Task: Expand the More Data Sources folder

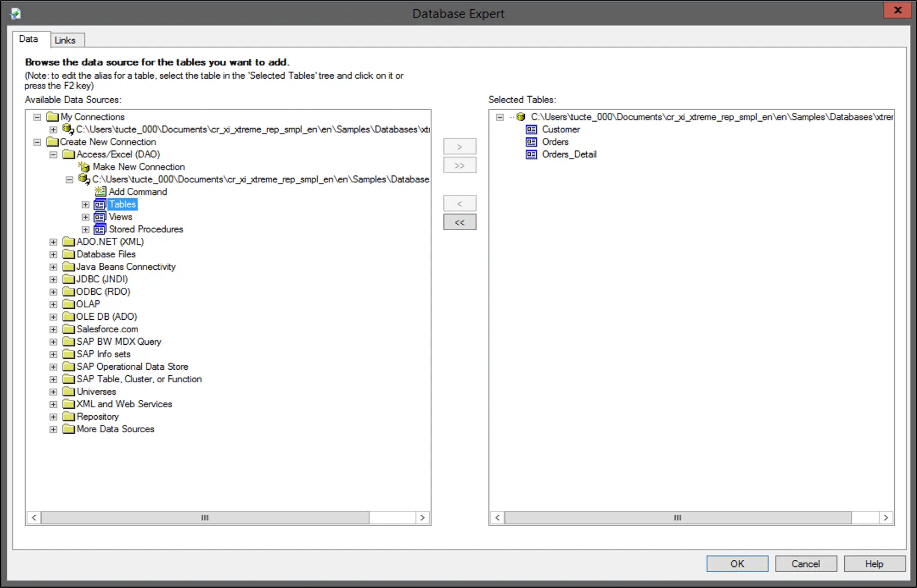Action: [53, 429]
